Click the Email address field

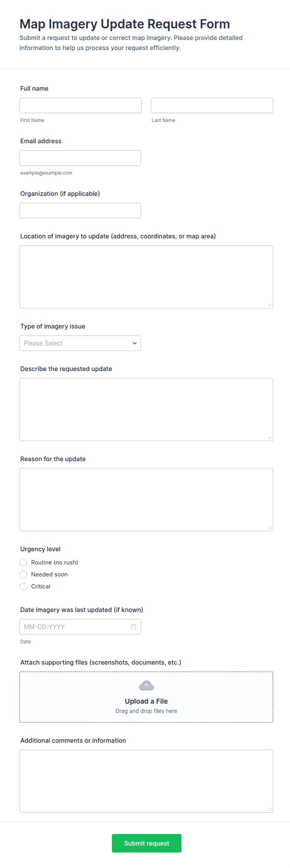click(x=80, y=158)
